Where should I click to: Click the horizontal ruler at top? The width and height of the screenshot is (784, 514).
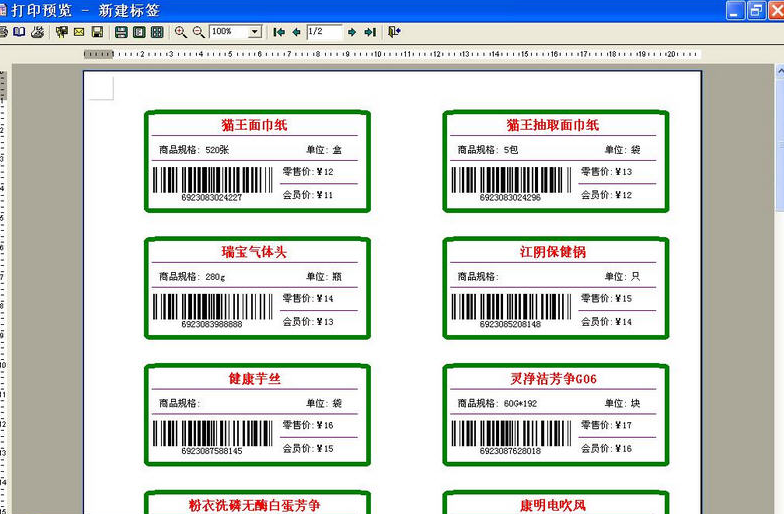(x=392, y=54)
